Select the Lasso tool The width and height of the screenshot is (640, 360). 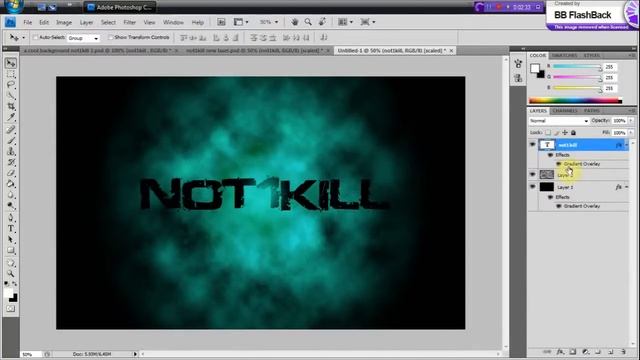(x=11, y=85)
